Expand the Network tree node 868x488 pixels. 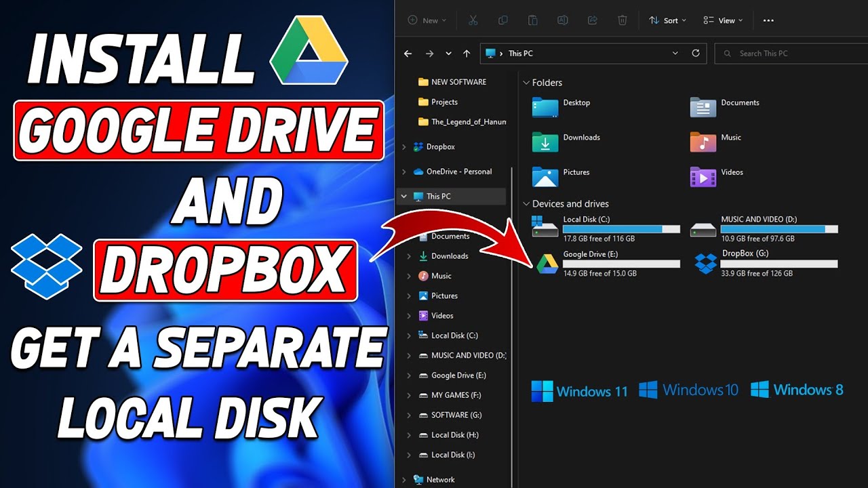(404, 479)
